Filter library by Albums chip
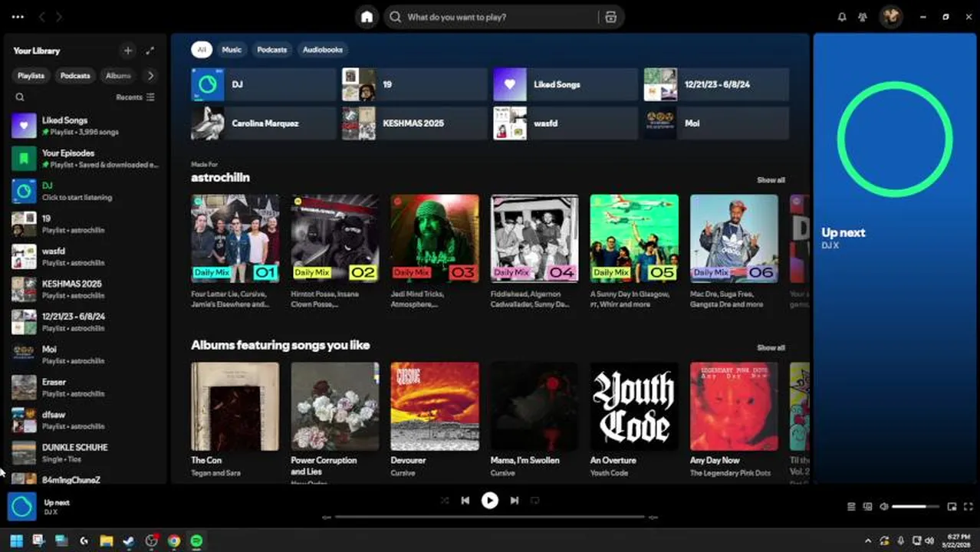Screen dimensions: 980x552 118,76
